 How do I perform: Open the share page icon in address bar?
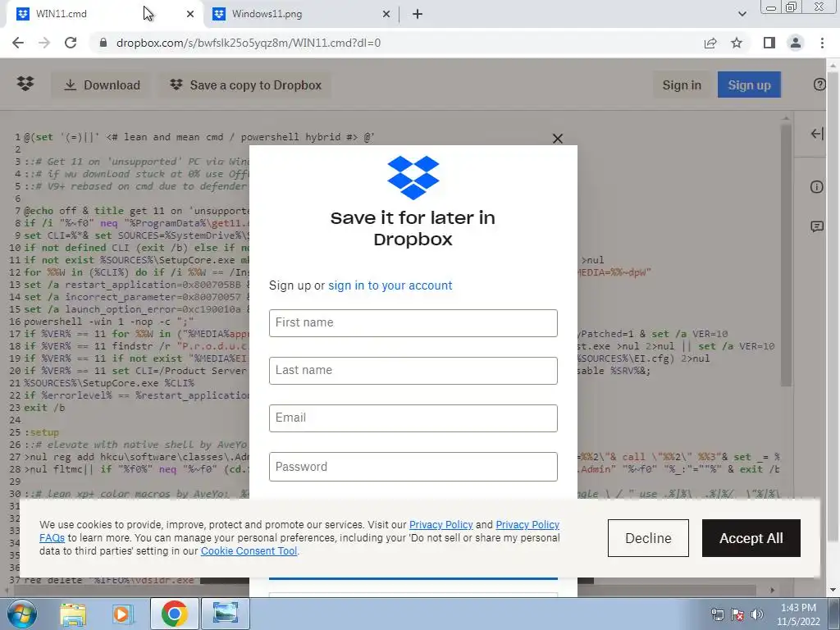coord(710,43)
